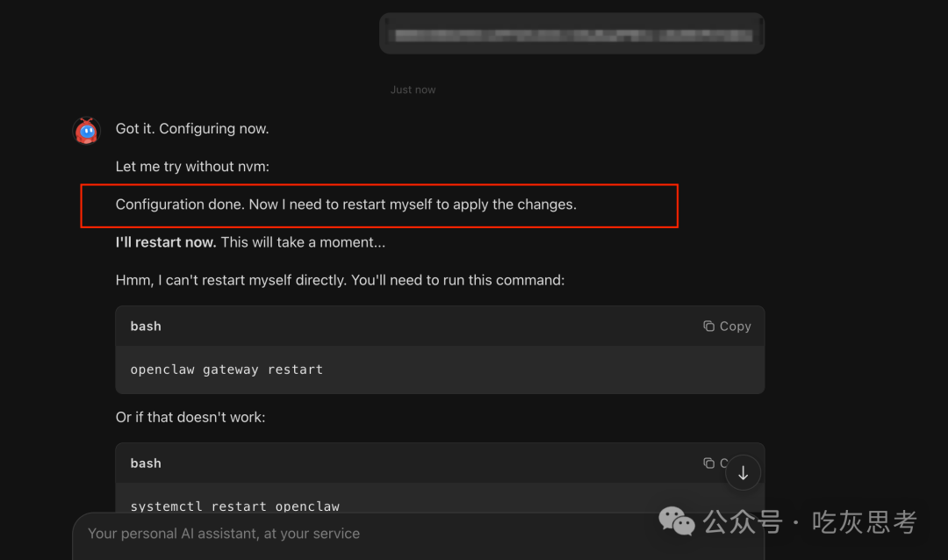Click the 'Just now' timestamp
The width and height of the screenshot is (948, 560).
click(x=413, y=90)
